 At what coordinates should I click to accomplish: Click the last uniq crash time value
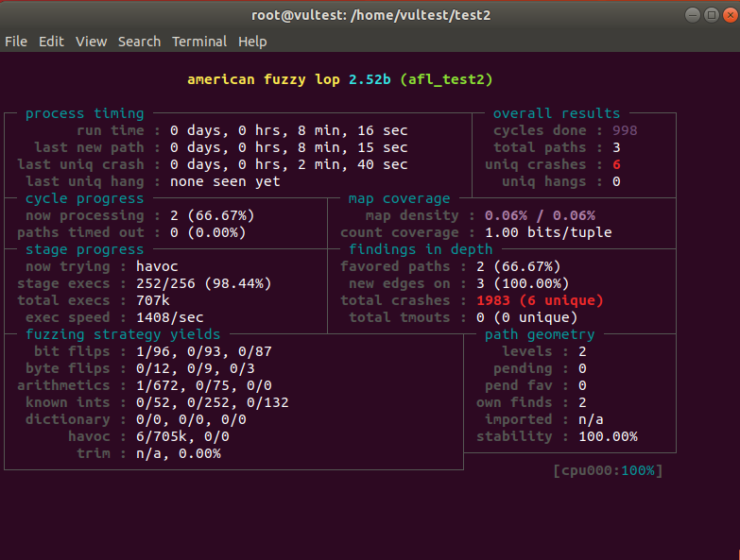[x=289, y=164]
